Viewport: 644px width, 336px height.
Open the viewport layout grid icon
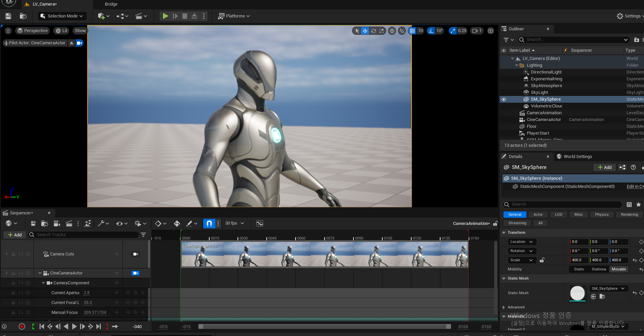click(x=490, y=31)
